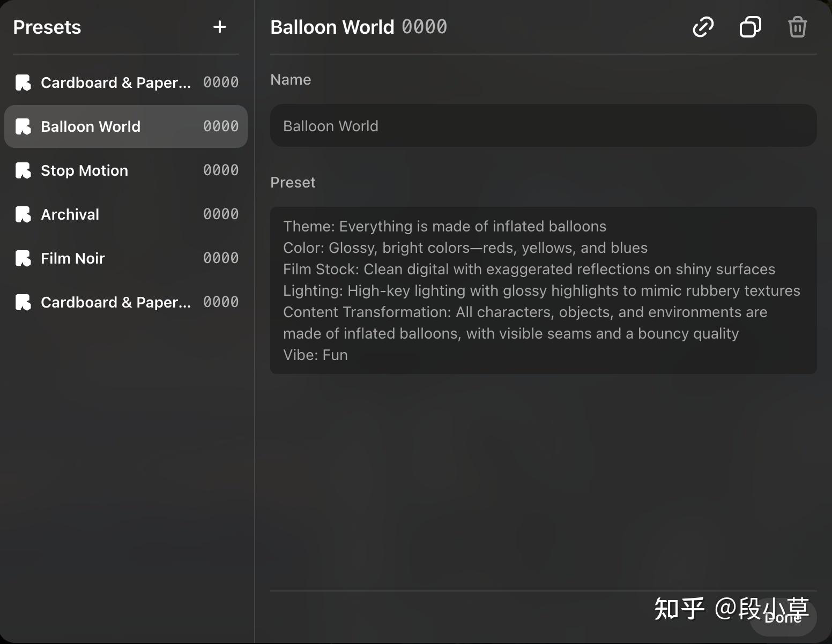Click the Presets sidebar heading
The image size is (832, 644).
[x=47, y=27]
